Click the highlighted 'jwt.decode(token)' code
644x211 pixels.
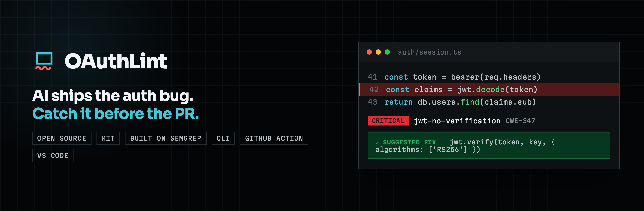[x=497, y=90]
